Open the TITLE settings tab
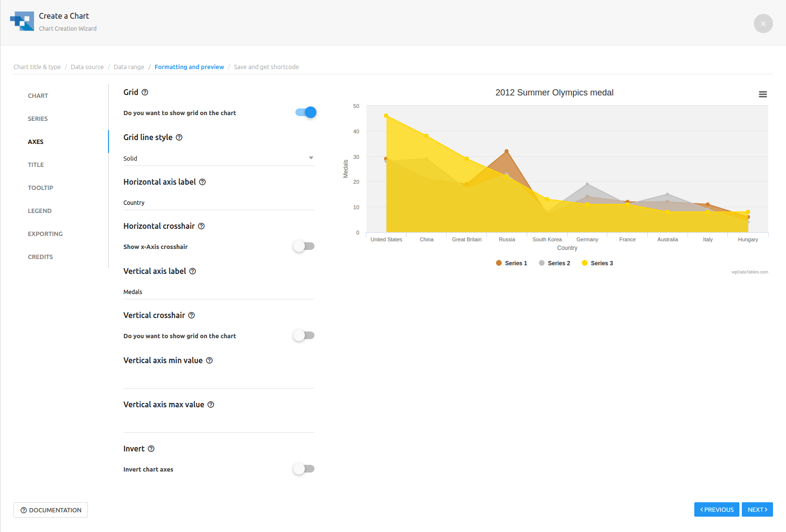This screenshot has width=786, height=532. 36,165
